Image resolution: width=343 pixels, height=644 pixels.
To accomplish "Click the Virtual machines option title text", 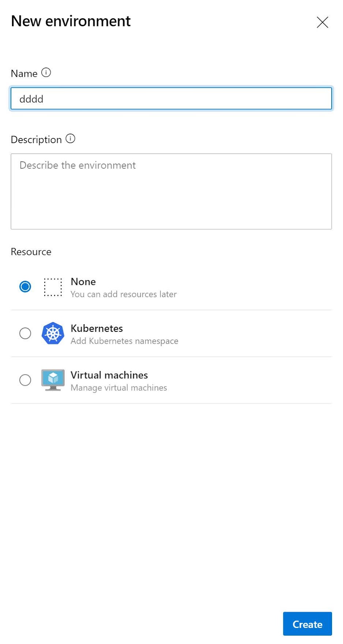I will tap(109, 375).
